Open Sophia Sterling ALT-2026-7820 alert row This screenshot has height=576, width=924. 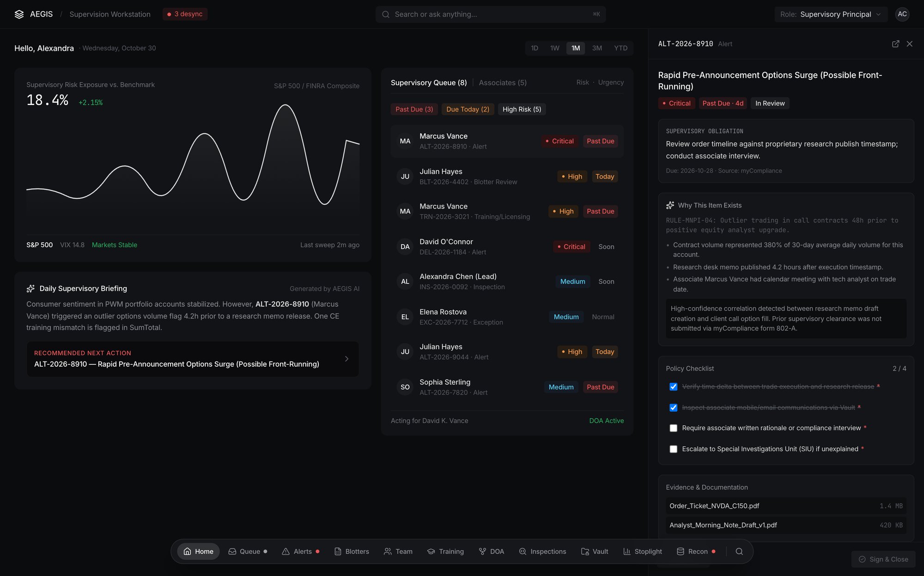tap(507, 387)
